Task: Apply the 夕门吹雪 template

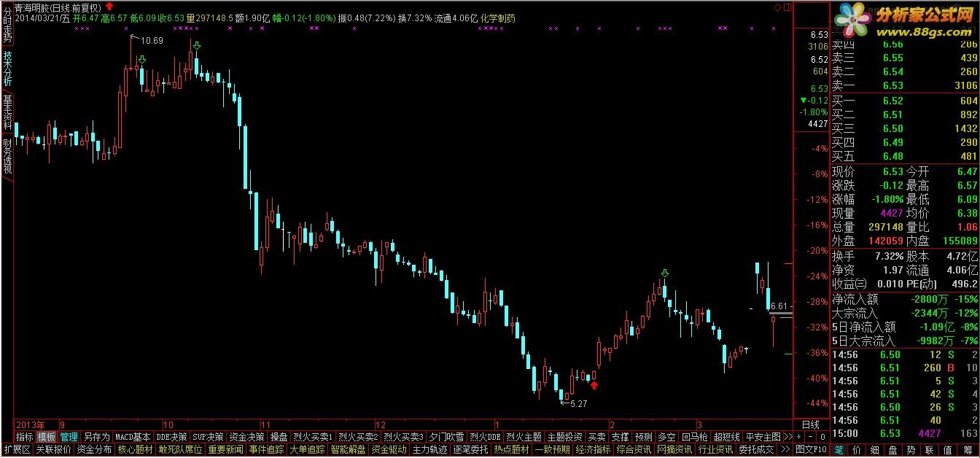Action: [x=446, y=437]
